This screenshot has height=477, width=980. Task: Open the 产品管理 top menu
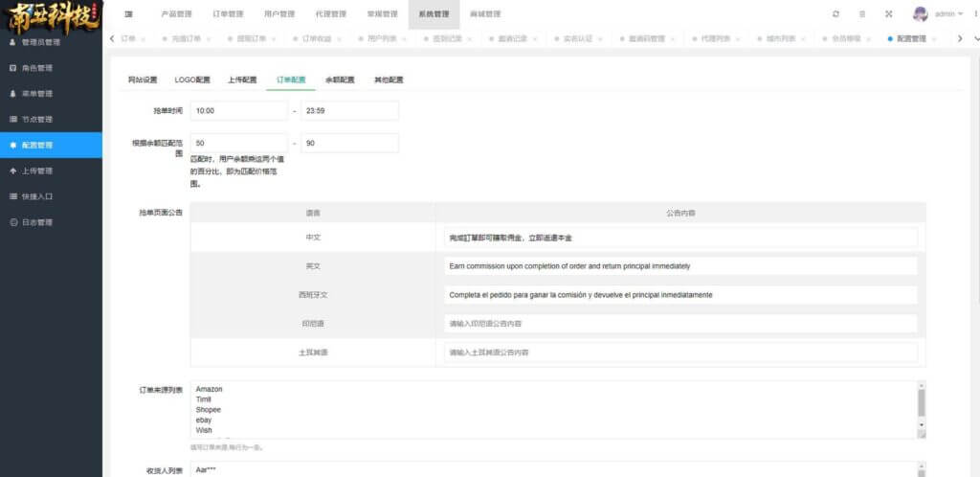click(176, 13)
